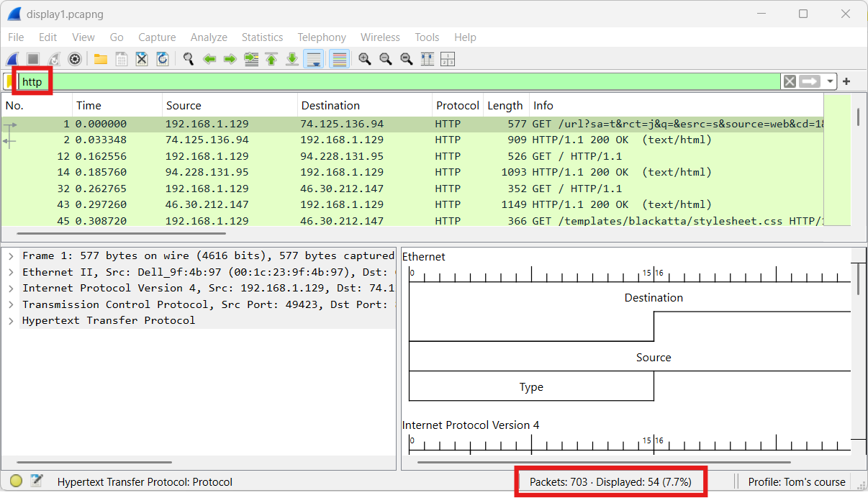Open the File menu

coord(16,37)
